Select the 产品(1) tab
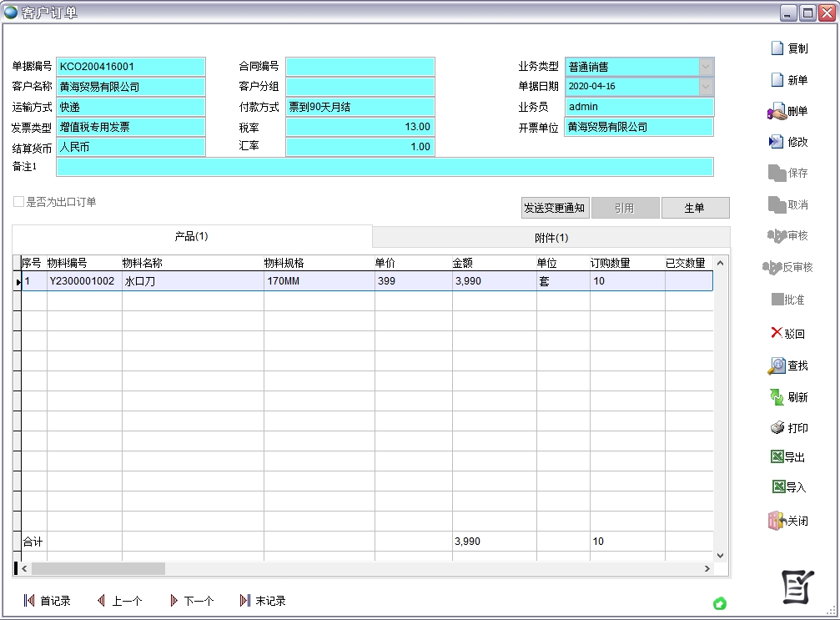 pos(192,236)
